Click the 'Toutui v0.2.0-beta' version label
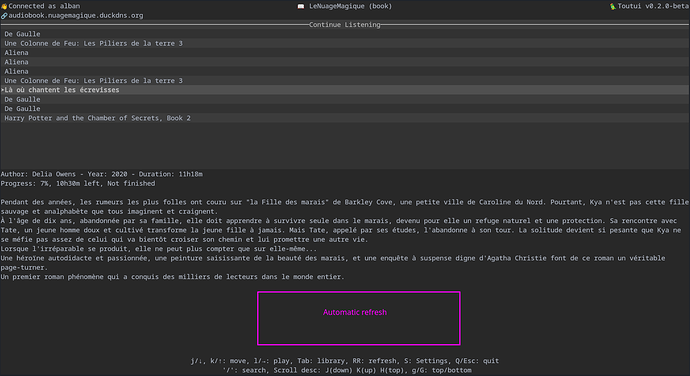Viewport: 690px width, 376px height. (653, 6)
